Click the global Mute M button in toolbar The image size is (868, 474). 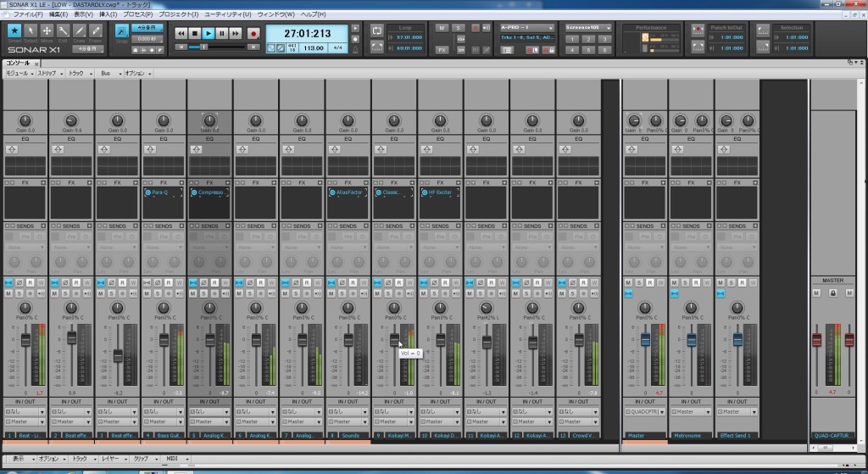pyautogui.click(x=441, y=28)
